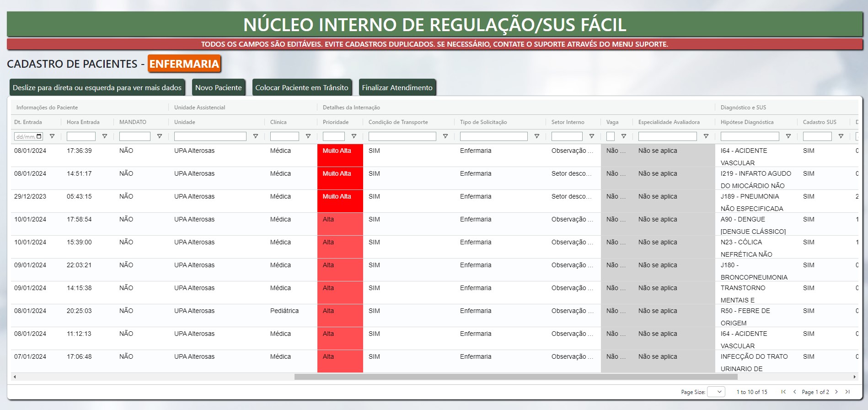
Task: Click Condição de Transporte filter input
Action: (x=402, y=136)
